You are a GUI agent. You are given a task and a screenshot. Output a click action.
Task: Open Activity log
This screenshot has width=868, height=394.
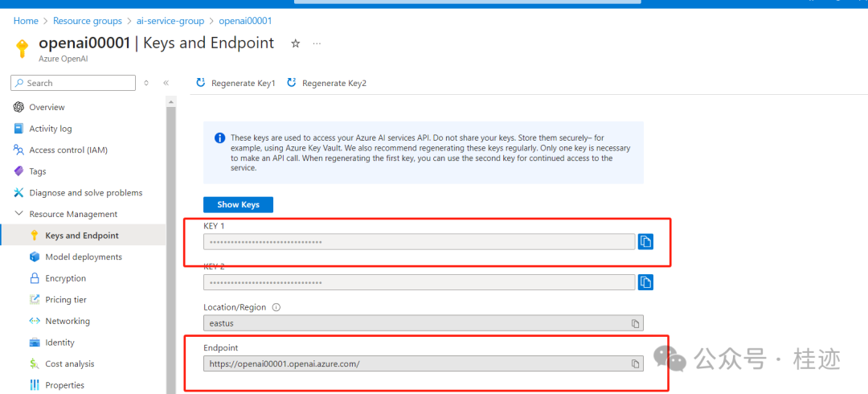click(x=51, y=129)
